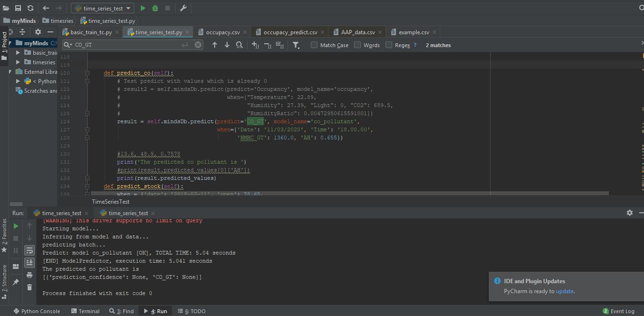Jump to previous search occurrence arrow
The image size is (644, 316).
pos(215,45)
